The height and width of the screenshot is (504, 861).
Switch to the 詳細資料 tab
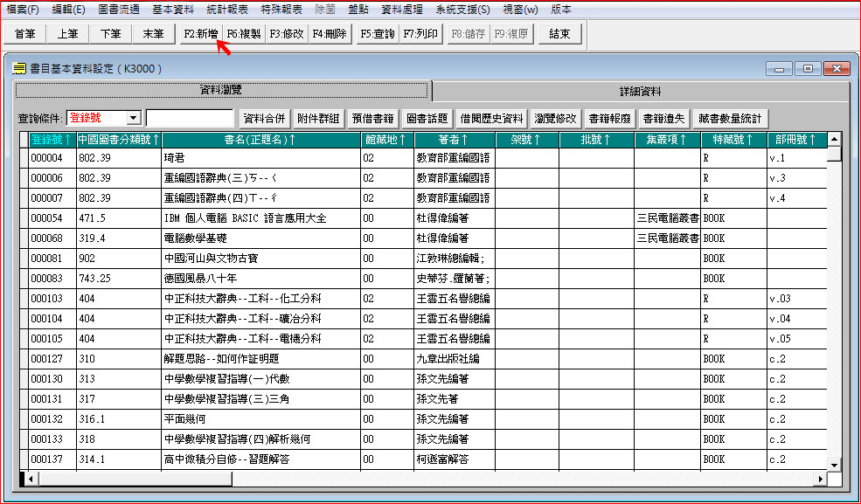[x=640, y=91]
